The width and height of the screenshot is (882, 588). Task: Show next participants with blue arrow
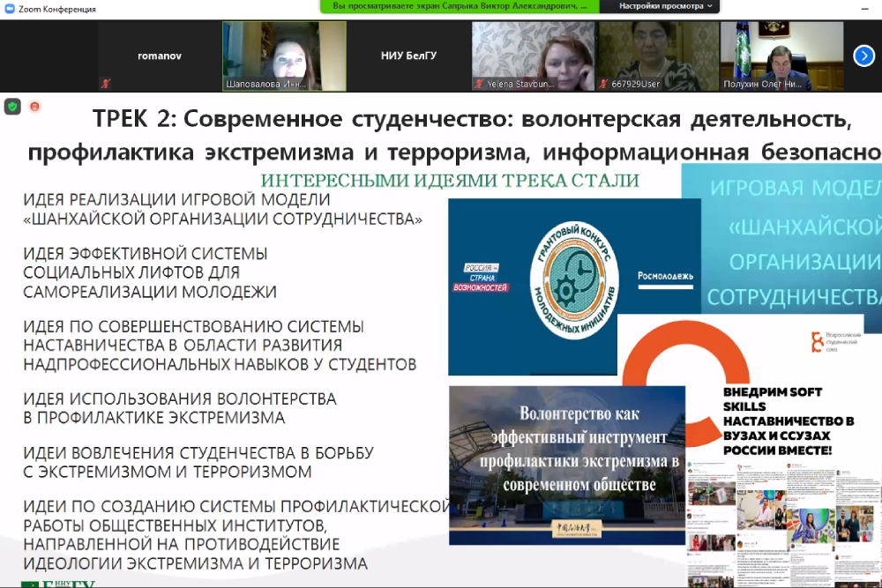click(863, 56)
